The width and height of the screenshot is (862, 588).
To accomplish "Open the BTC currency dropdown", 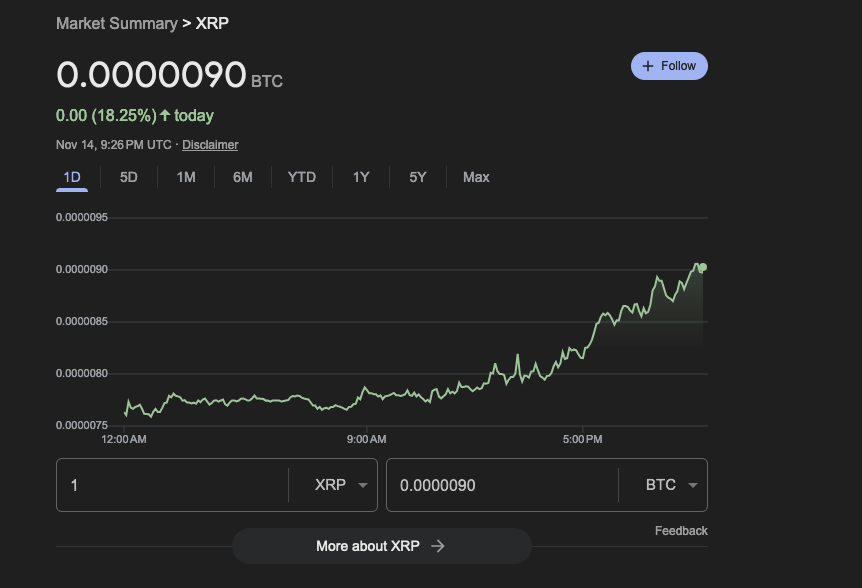I will coord(671,485).
